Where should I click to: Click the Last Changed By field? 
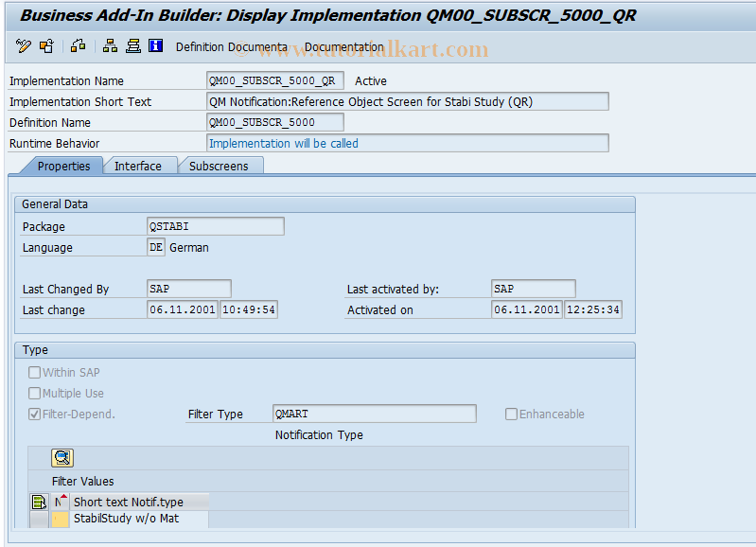(x=189, y=289)
